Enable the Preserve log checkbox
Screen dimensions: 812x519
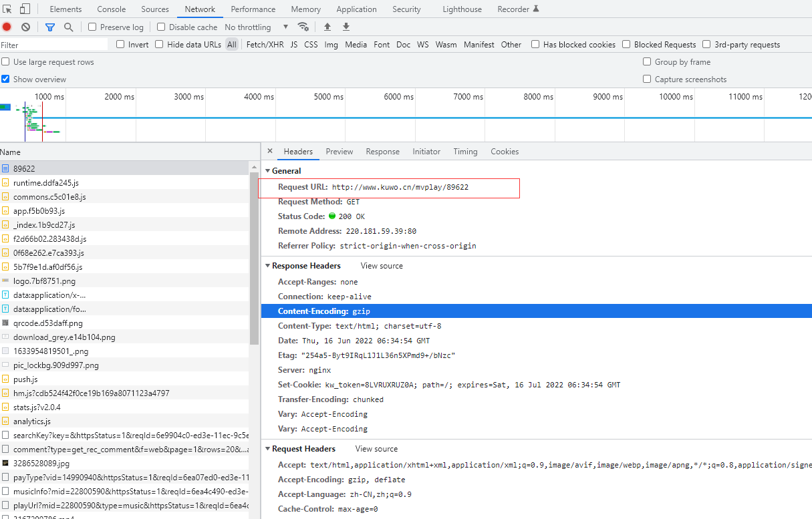click(x=92, y=27)
